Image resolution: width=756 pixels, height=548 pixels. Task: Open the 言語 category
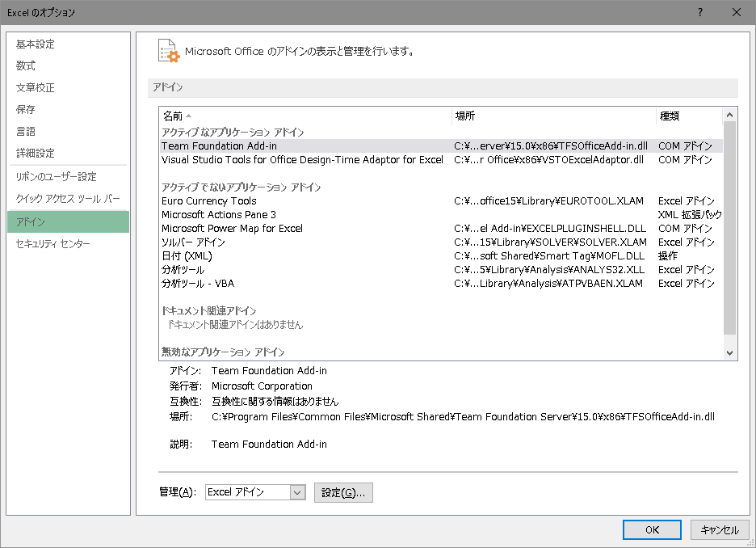tap(68, 131)
